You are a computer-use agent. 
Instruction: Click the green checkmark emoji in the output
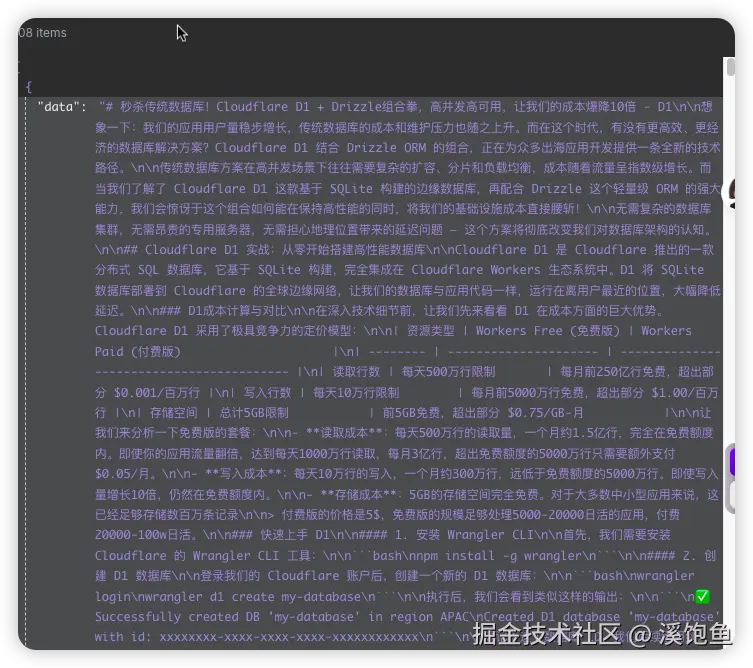tap(702, 596)
